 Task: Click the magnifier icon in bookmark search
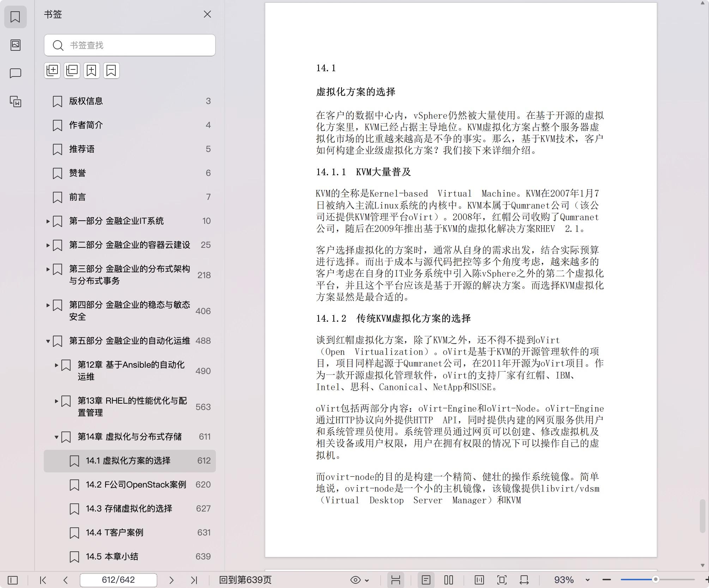point(58,45)
